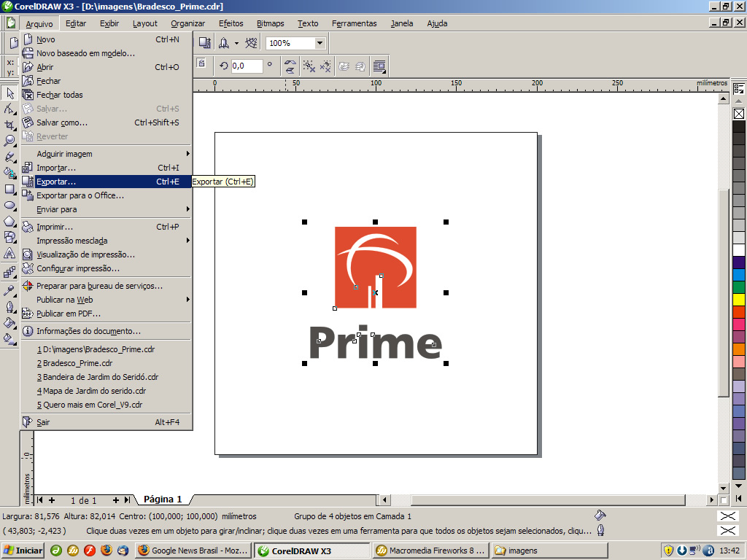Select the Eyedropper tool
Viewport: 747px width, 560px height.
[9, 290]
